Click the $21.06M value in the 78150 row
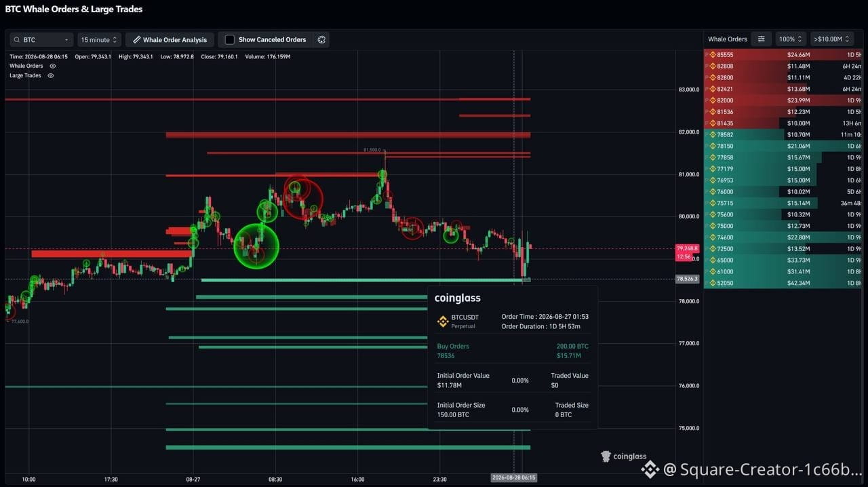The image size is (868, 487). [x=798, y=147]
